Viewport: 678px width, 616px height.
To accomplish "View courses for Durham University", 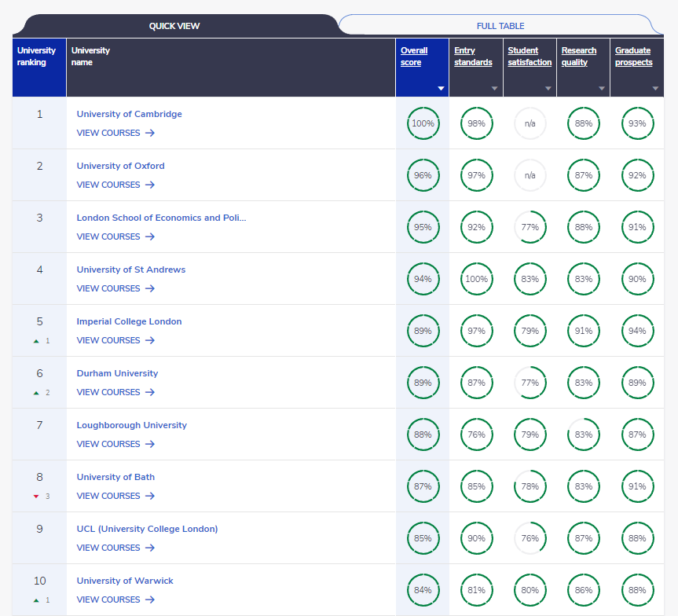I will tap(115, 392).
